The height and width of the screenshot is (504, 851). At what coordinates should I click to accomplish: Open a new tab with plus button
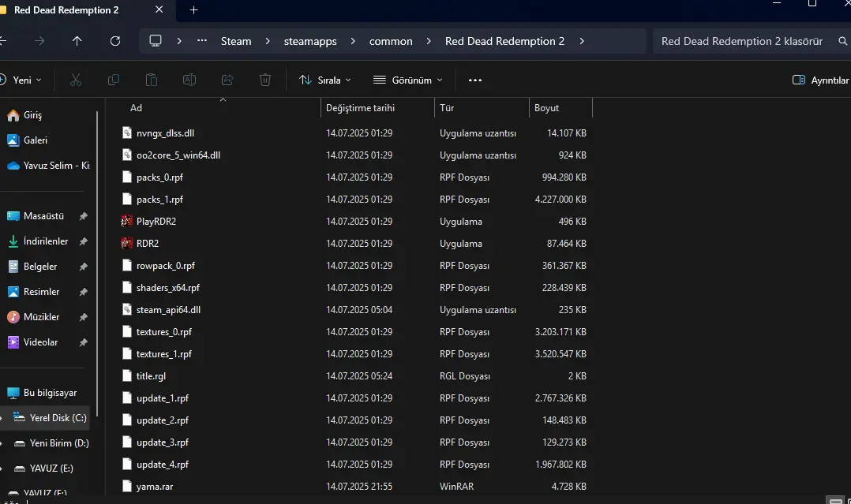click(x=193, y=9)
